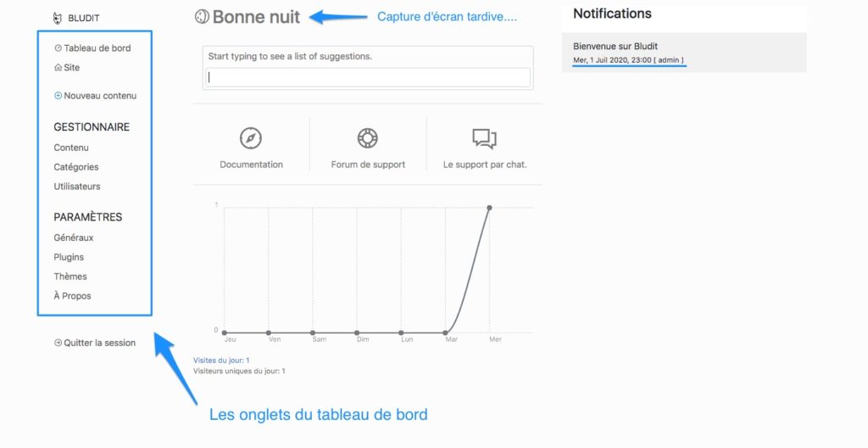Screen dimensions: 868x448
Task: Click the Nouveau contenu plus icon
Action: click(58, 96)
